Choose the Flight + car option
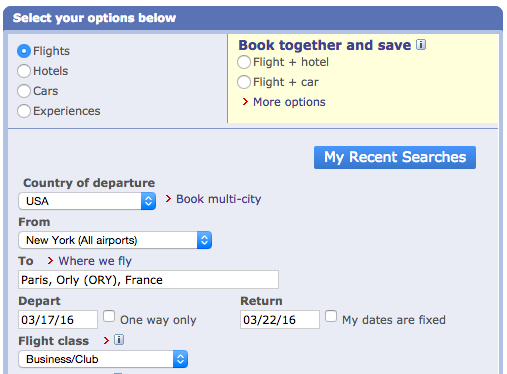The height and width of the screenshot is (374, 507). 244,82
